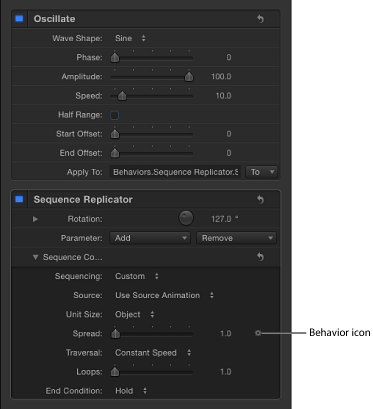
Task: Click the Rotation dial knob
Action: [x=186, y=218]
